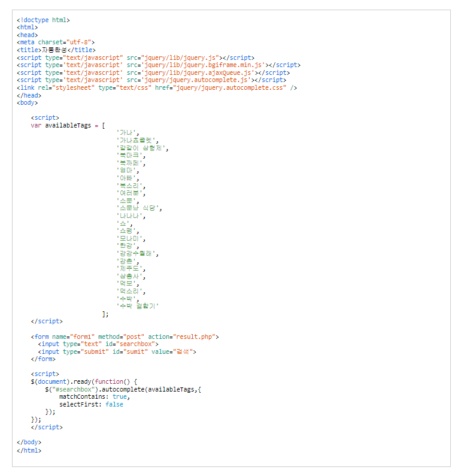The image size is (458, 476).
Task: Click the '</form>' closing tag
Action: [x=43, y=359]
